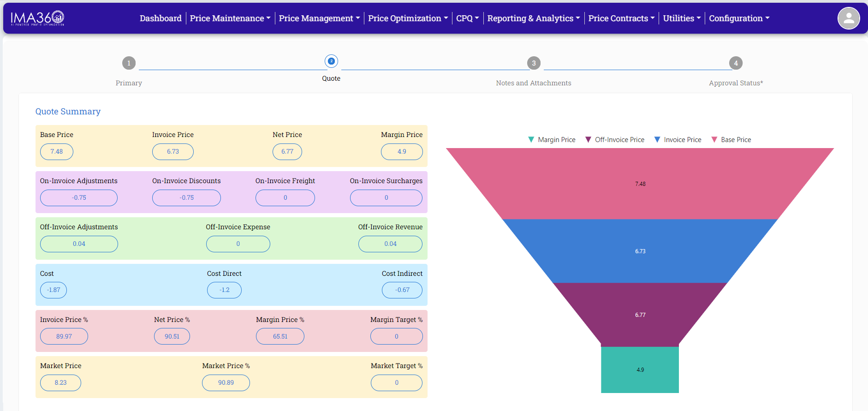
Task: Click the blue 6.73 funnel segment
Action: coord(640,251)
